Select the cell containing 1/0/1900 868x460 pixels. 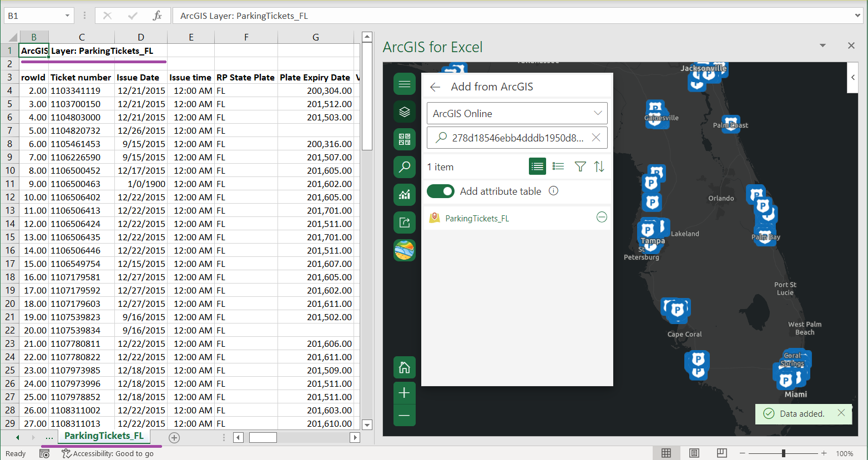pyautogui.click(x=141, y=184)
